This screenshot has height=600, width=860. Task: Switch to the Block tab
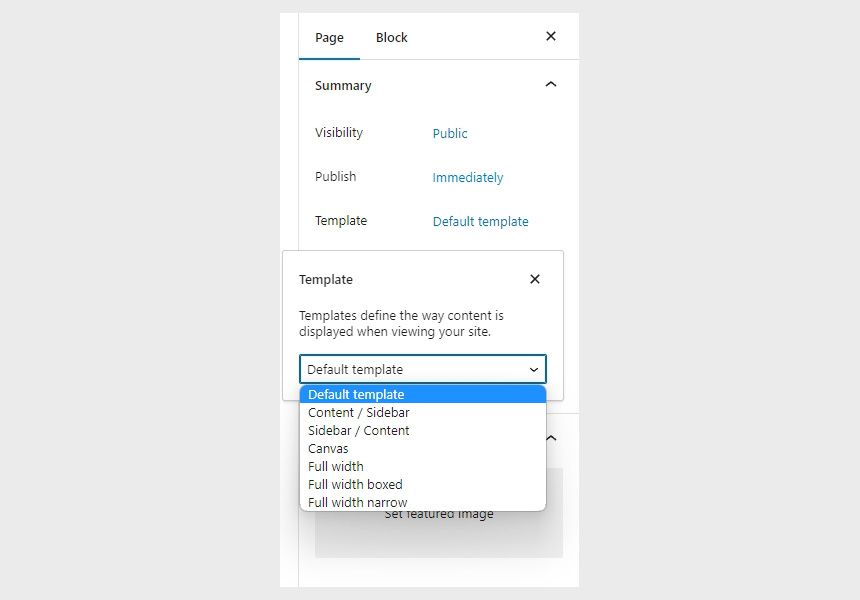click(x=392, y=37)
